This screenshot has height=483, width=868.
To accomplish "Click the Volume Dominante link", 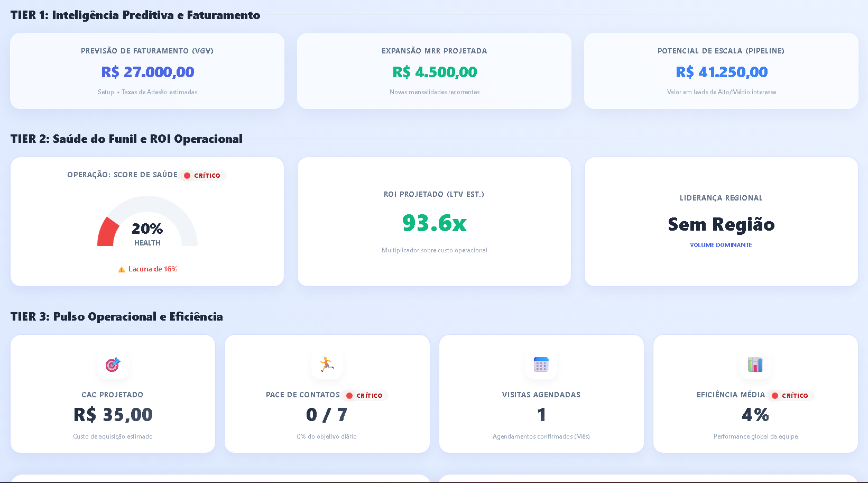I will (721, 245).
